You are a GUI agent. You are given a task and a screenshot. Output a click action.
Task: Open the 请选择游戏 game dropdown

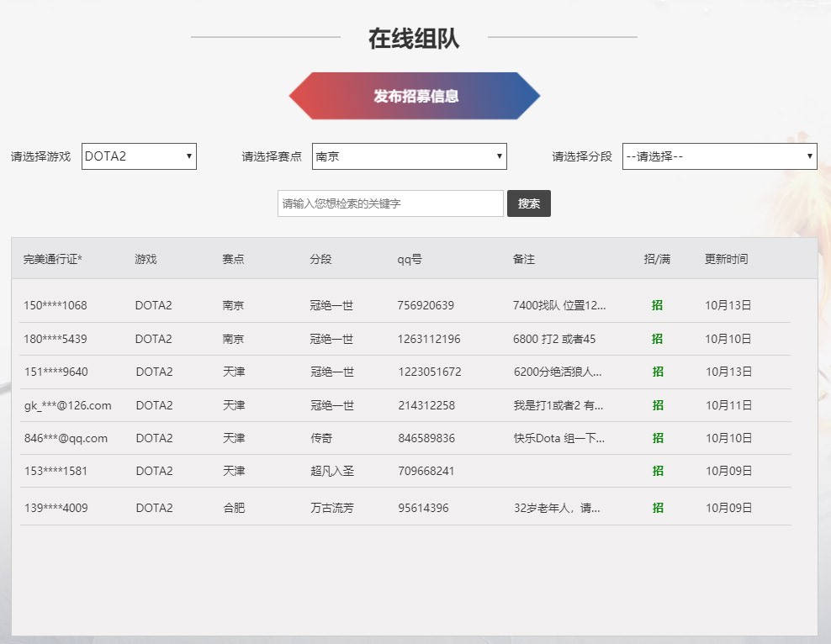point(138,156)
